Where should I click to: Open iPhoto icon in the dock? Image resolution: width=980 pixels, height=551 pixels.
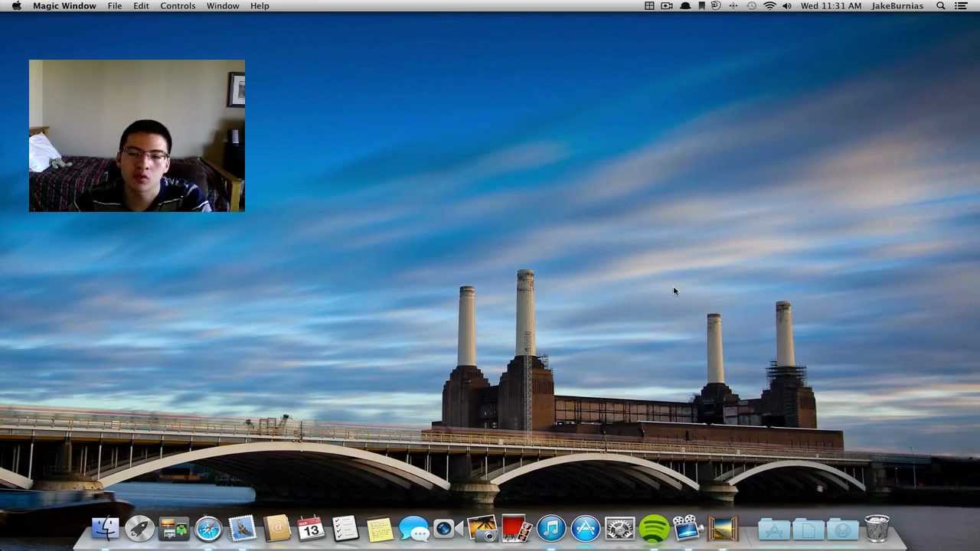pos(482,528)
